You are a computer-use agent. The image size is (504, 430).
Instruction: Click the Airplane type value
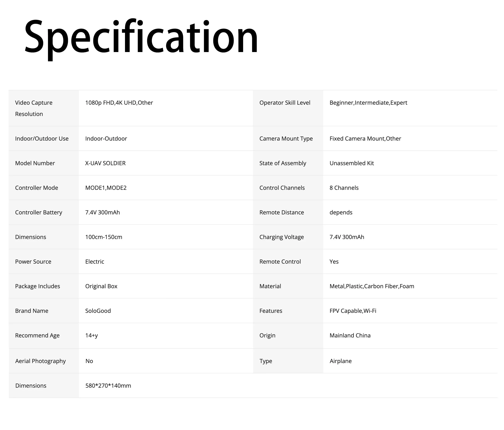(341, 361)
